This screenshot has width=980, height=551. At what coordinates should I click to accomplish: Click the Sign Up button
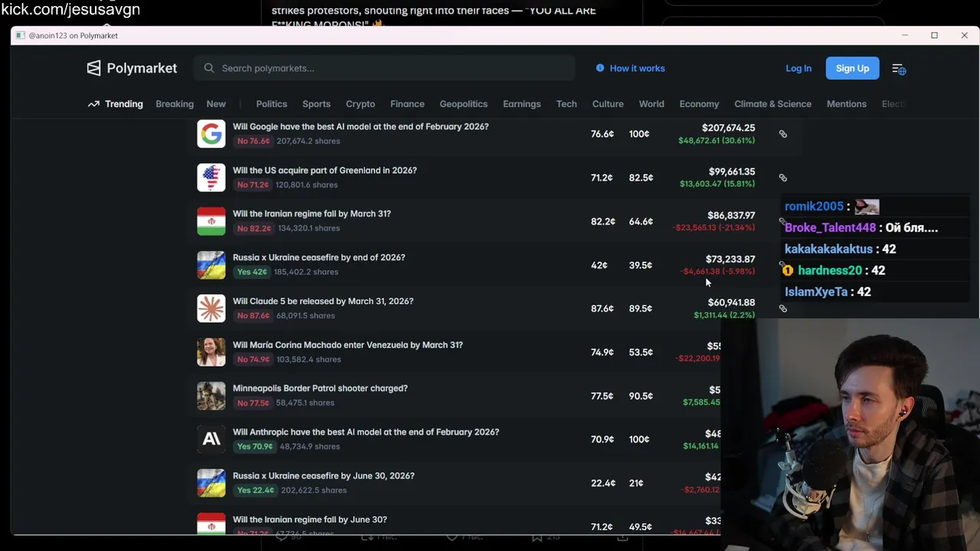coord(852,68)
